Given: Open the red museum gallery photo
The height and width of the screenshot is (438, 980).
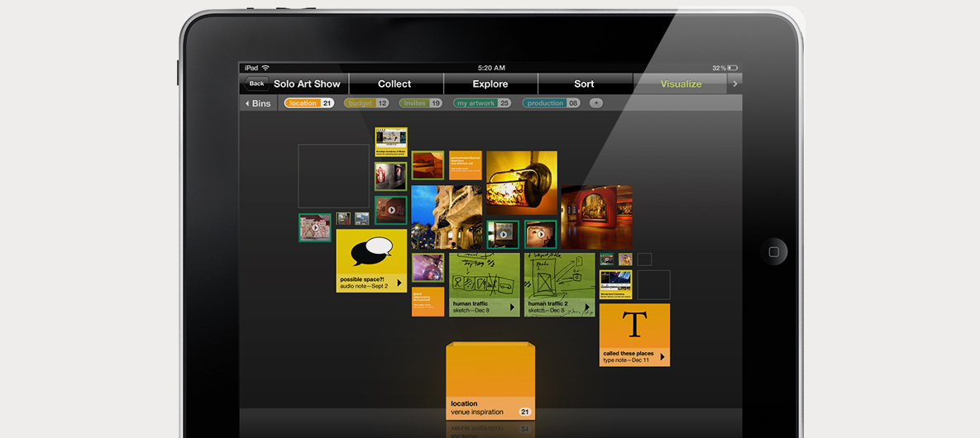Looking at the screenshot, I should point(596,217).
